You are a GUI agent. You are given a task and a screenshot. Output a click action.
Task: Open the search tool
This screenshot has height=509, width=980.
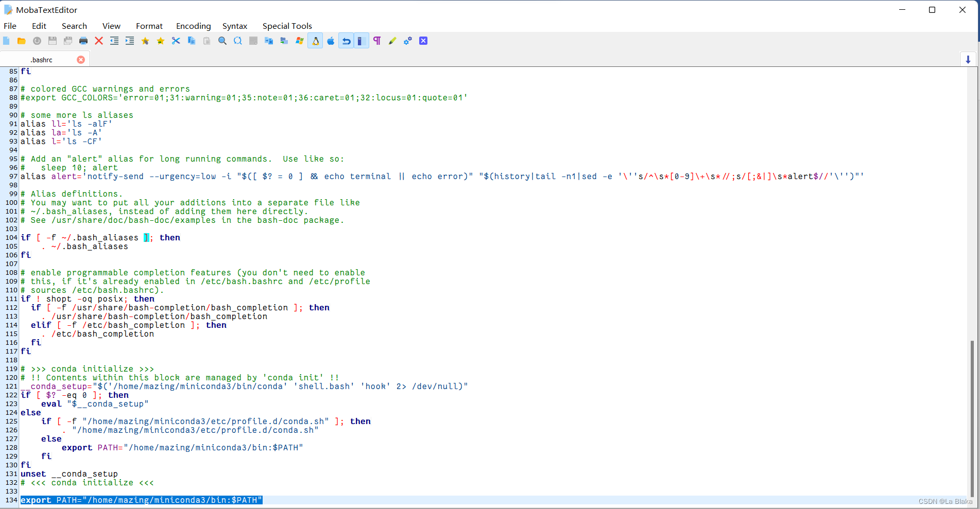pos(222,41)
